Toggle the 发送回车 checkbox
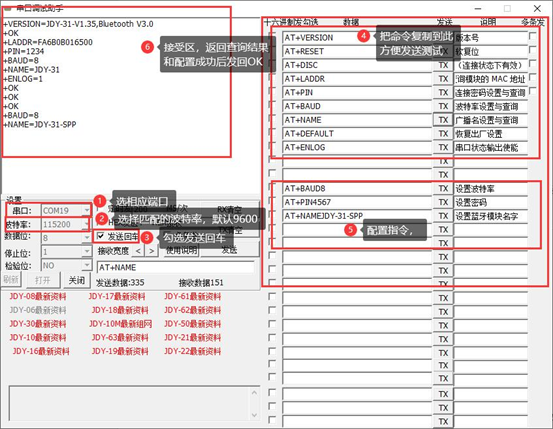This screenshot has width=553, height=429. tap(101, 236)
